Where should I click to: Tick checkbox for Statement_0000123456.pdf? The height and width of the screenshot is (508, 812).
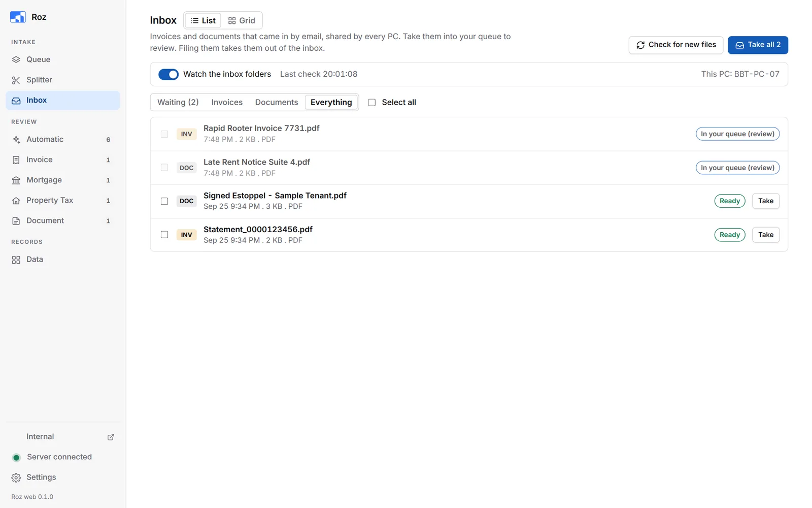pos(164,235)
